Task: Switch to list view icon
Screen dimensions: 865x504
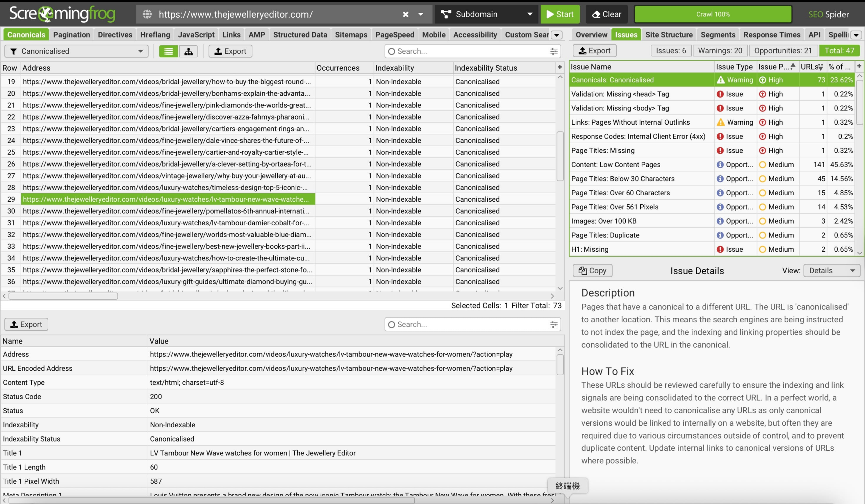Action: pyautogui.click(x=168, y=51)
